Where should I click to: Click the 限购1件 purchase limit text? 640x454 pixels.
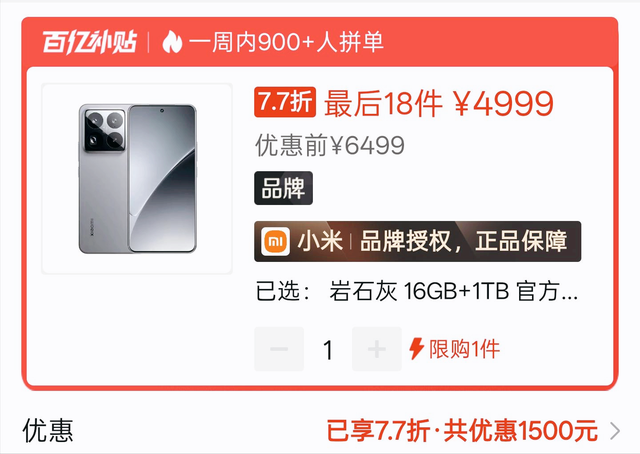coord(464,349)
